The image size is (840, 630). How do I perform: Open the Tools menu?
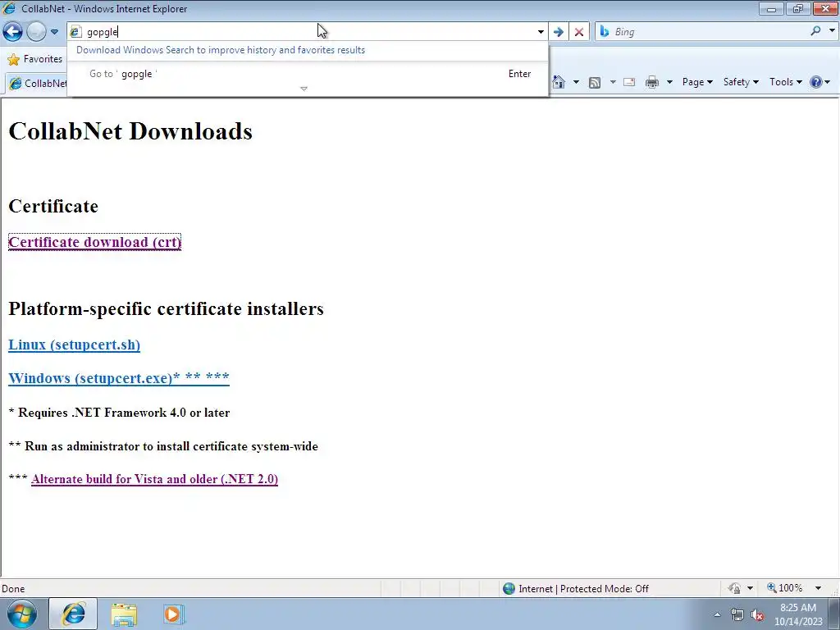coord(785,82)
